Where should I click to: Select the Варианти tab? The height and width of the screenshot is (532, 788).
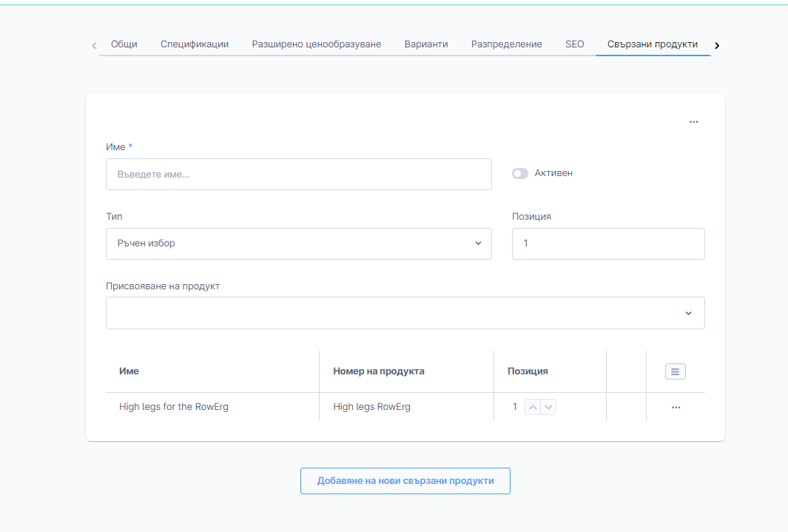(x=426, y=44)
